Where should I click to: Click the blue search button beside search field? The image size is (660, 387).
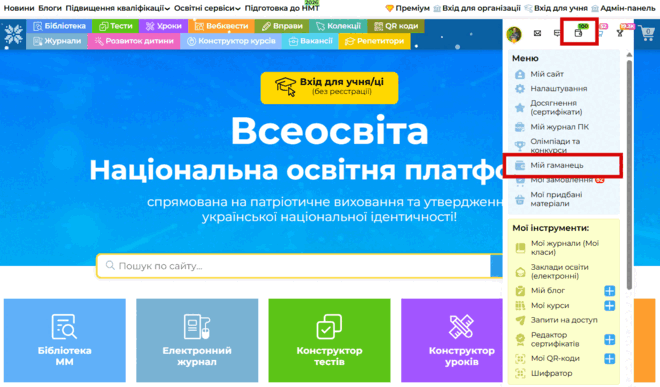(x=496, y=266)
